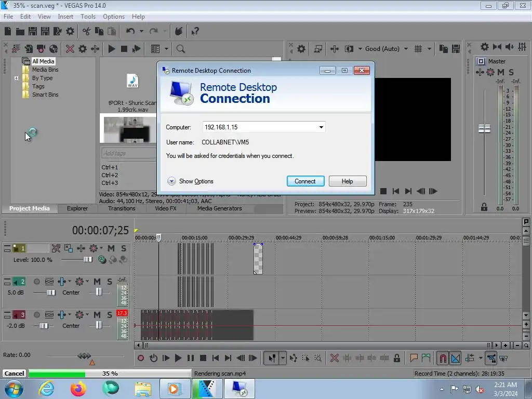Cancel the scan.mp4 render

(14, 373)
